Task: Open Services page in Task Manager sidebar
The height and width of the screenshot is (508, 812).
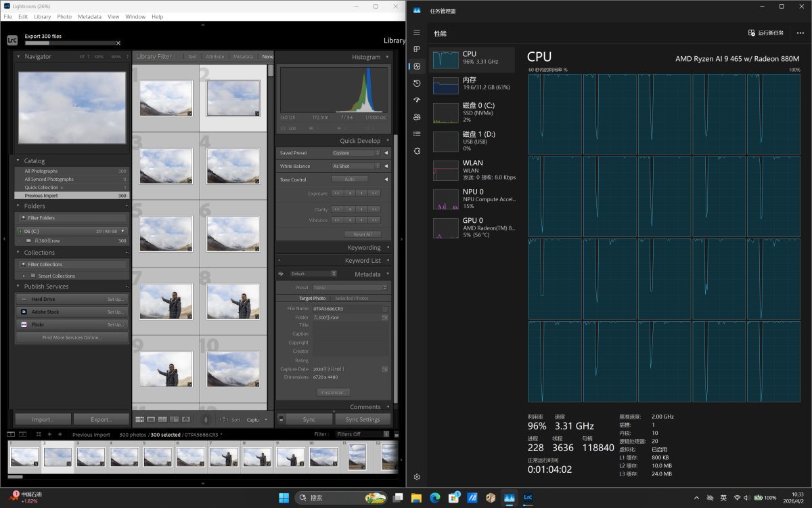Action: coord(417,150)
